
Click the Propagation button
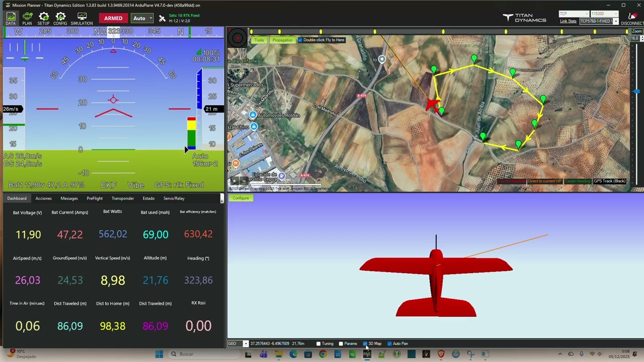click(282, 40)
